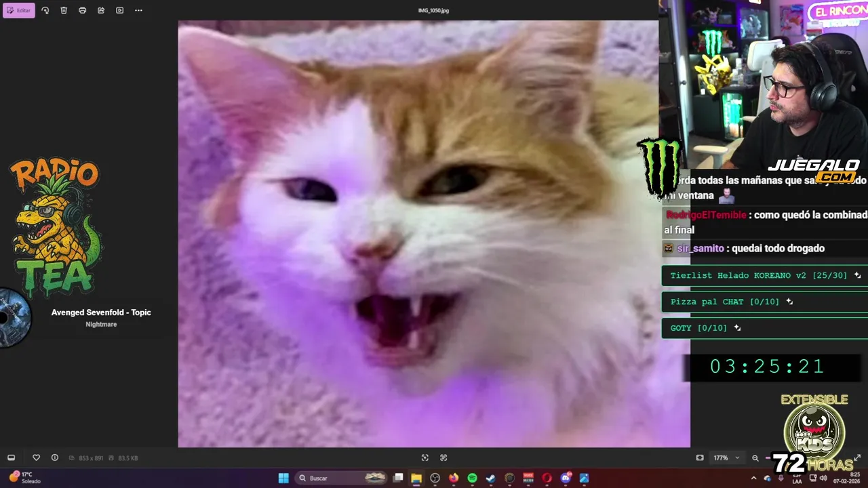Open Task View from the taskbar

(x=399, y=478)
